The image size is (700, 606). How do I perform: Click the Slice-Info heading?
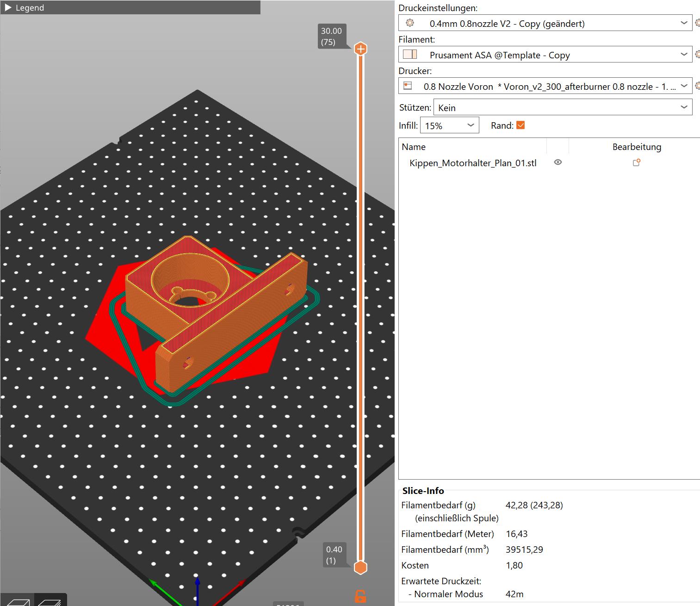coord(423,491)
